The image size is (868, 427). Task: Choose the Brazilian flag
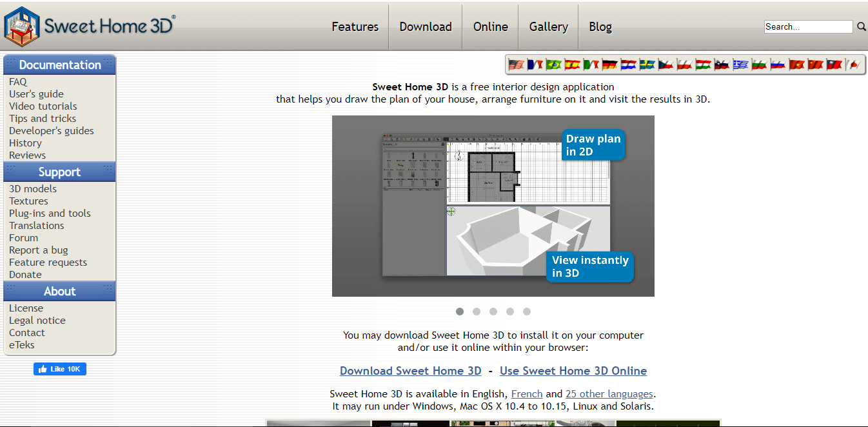(x=553, y=65)
